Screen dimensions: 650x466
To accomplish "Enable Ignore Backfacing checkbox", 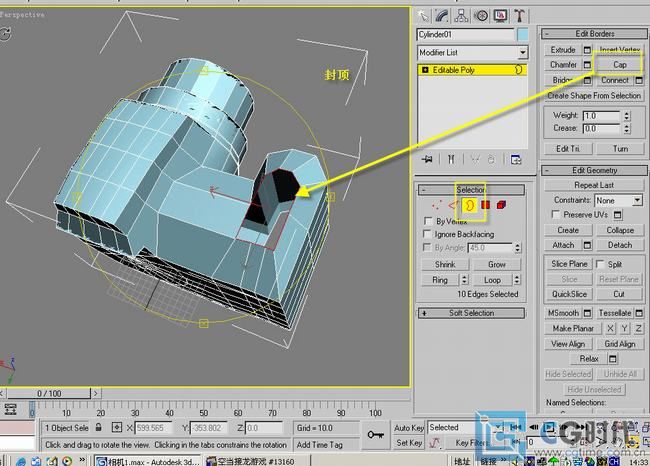I will click(427, 234).
